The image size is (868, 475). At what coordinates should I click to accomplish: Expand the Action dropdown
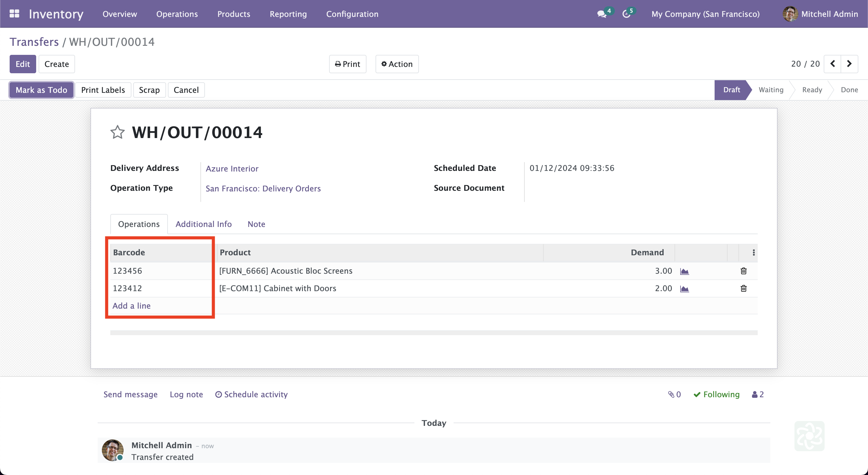(x=397, y=64)
